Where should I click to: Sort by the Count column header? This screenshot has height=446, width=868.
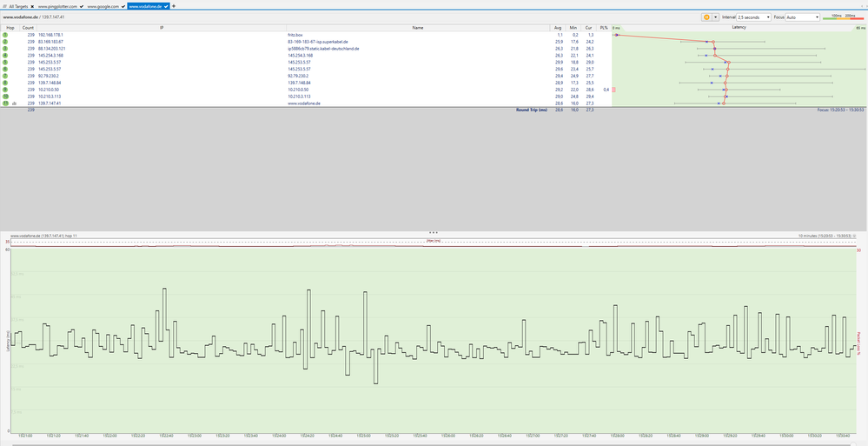[28, 27]
